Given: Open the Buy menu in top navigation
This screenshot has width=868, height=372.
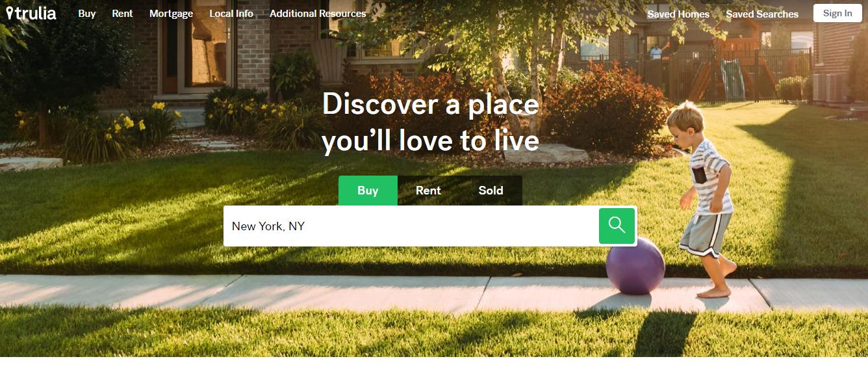Looking at the screenshot, I should [87, 14].
